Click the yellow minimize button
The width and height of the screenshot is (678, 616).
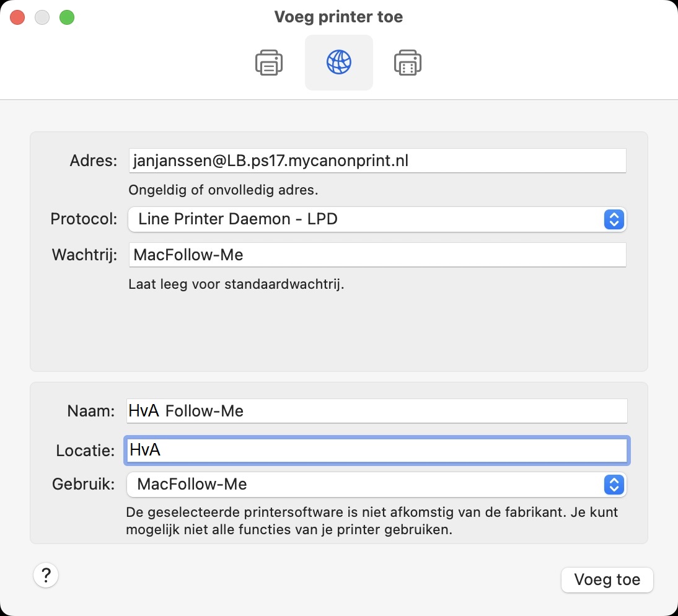coord(42,17)
